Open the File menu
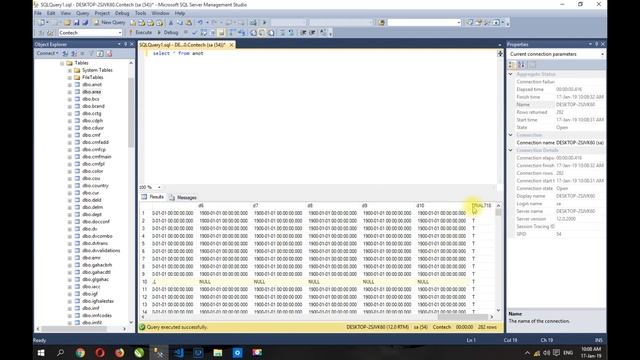The height and width of the screenshot is (360, 640). [x=38, y=13]
